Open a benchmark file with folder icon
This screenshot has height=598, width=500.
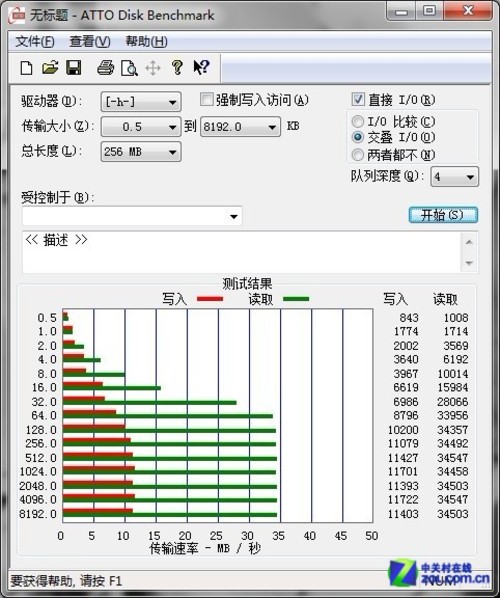pyautogui.click(x=50, y=68)
